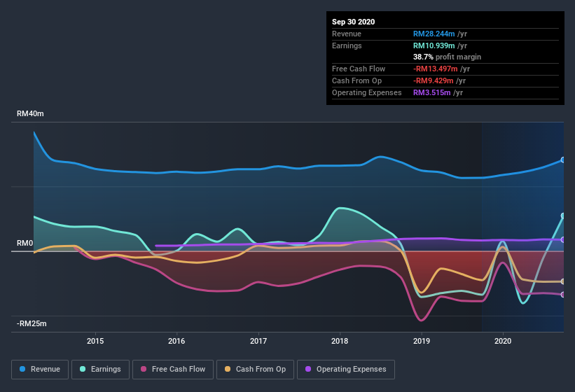Click the 2018 x-axis label
Image resolution: width=575 pixels, height=392 pixels.
340,341
